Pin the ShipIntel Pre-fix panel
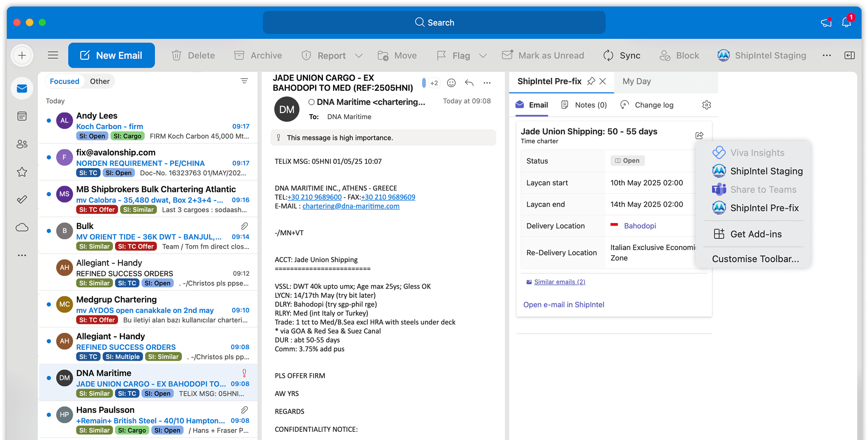This screenshot has height=440, width=868. tap(591, 81)
